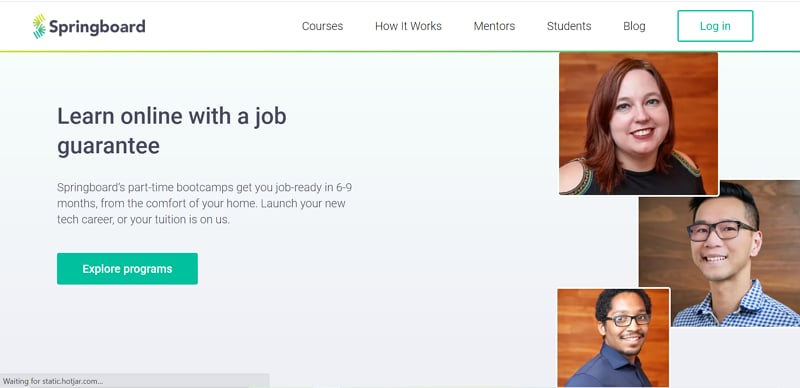The width and height of the screenshot is (800, 388).
Task: Click the Springboard logo
Action: 89,26
